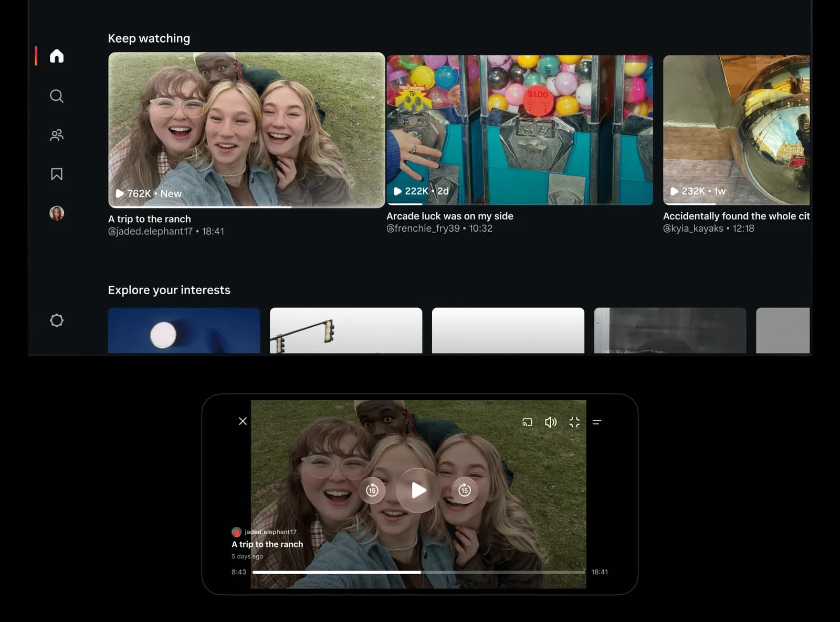Click the 222K views play badge
Screen dimensions: 840x622
tap(421, 191)
